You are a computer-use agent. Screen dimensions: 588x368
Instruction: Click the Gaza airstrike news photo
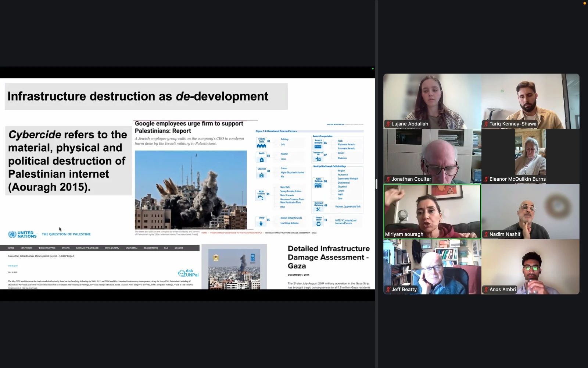(191, 190)
